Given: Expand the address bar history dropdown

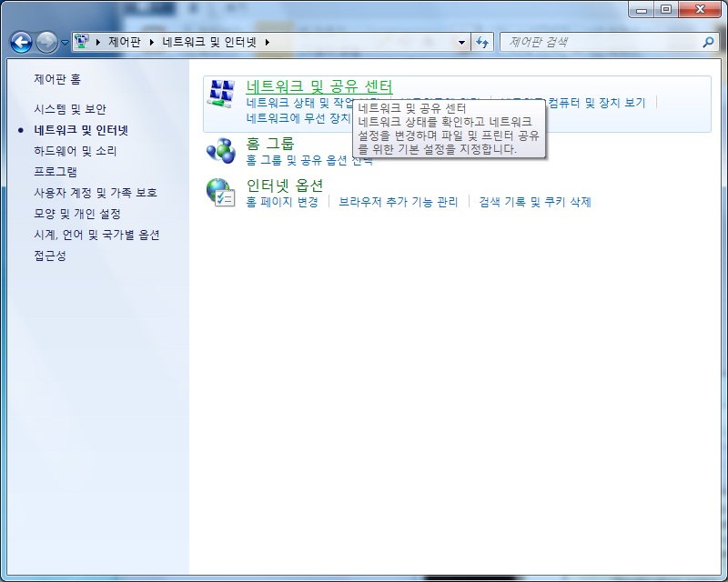Looking at the screenshot, I should [x=461, y=42].
